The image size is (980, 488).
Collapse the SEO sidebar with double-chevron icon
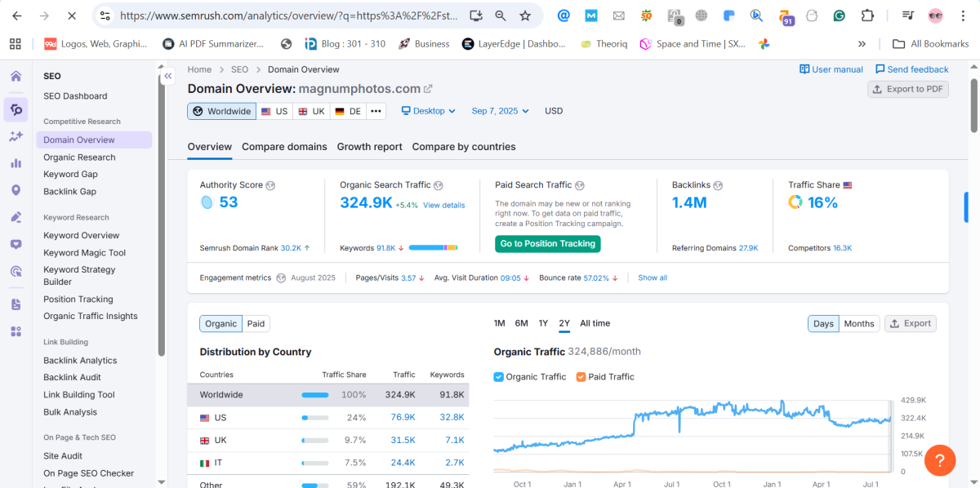tap(167, 76)
